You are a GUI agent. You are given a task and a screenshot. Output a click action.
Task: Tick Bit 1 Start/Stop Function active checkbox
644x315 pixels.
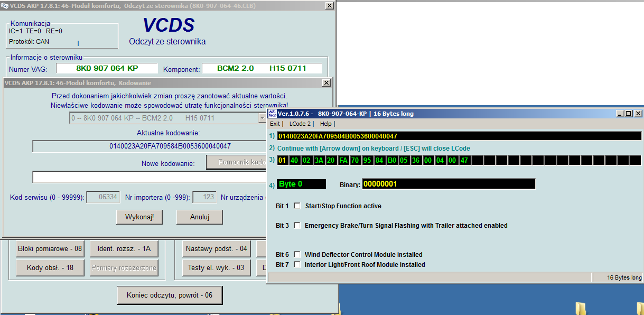coord(297,206)
